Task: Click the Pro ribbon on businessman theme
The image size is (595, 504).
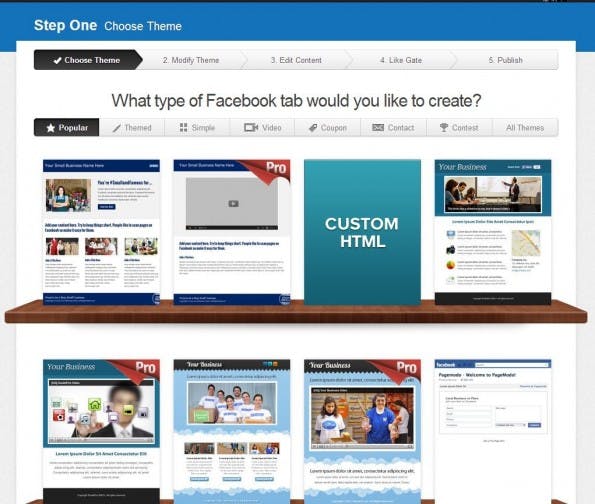Action: pos(139,370)
